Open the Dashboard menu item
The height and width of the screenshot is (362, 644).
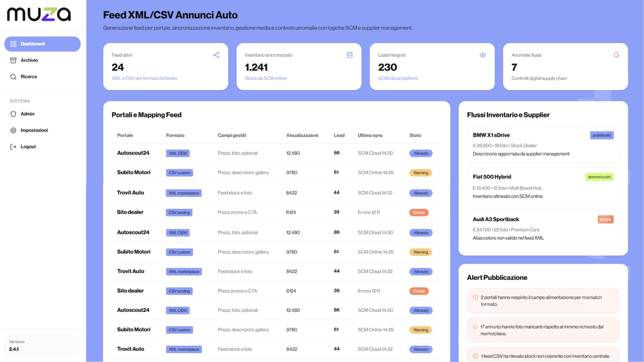tap(42, 44)
